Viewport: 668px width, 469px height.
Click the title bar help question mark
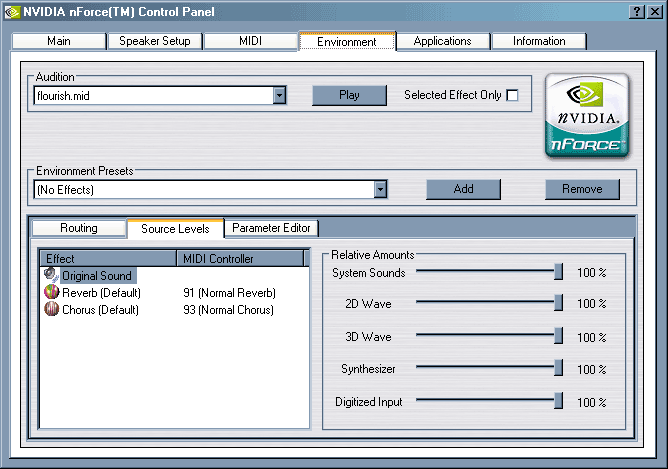coord(636,12)
